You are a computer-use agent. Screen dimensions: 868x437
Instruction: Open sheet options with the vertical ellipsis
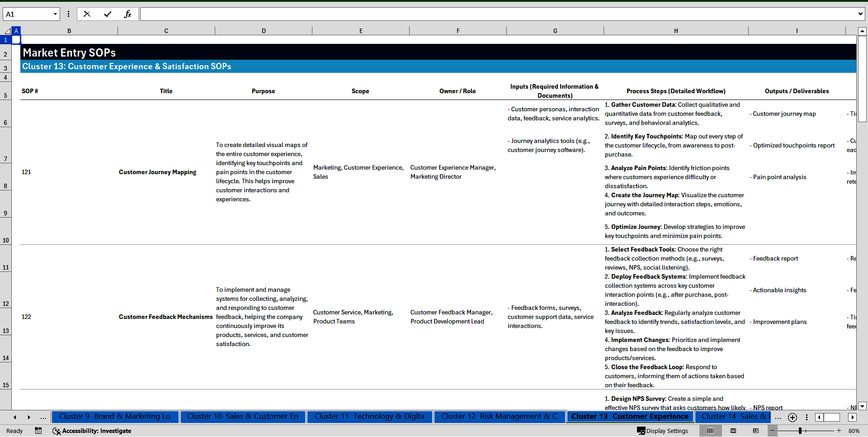[807, 417]
